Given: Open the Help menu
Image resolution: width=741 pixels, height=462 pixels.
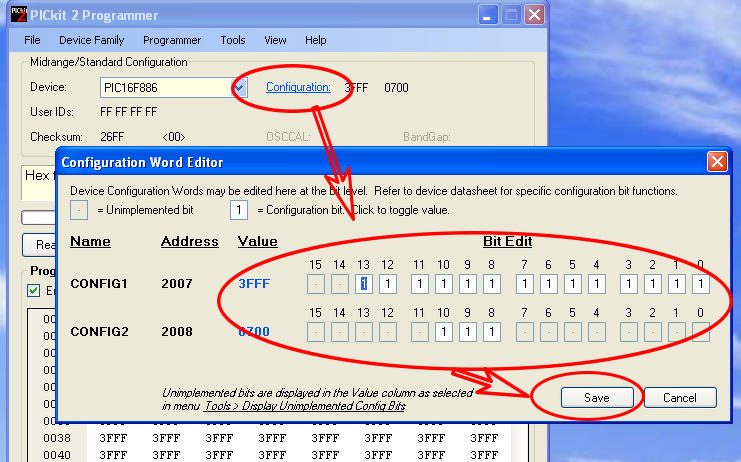Looking at the screenshot, I should pyautogui.click(x=316, y=40).
